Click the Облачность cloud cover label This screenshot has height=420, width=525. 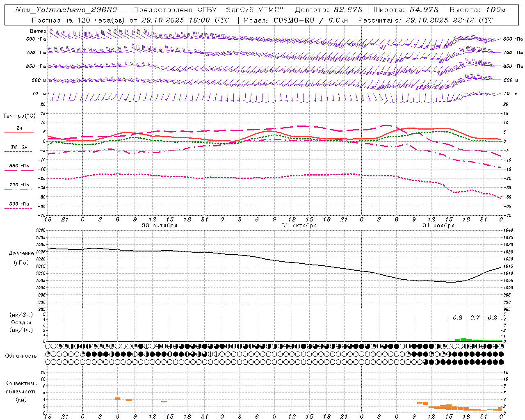click(21, 356)
